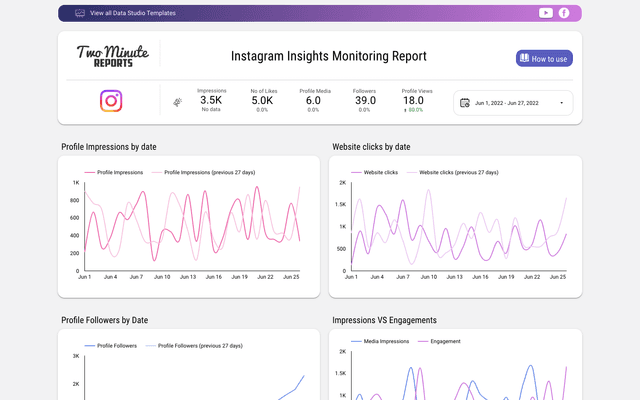Click the 3K label on Profile Followers axis
This screenshot has width=640, height=400.
pos(76,356)
